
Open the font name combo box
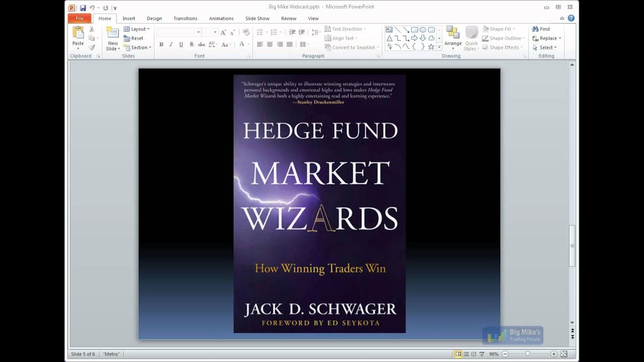point(179,32)
